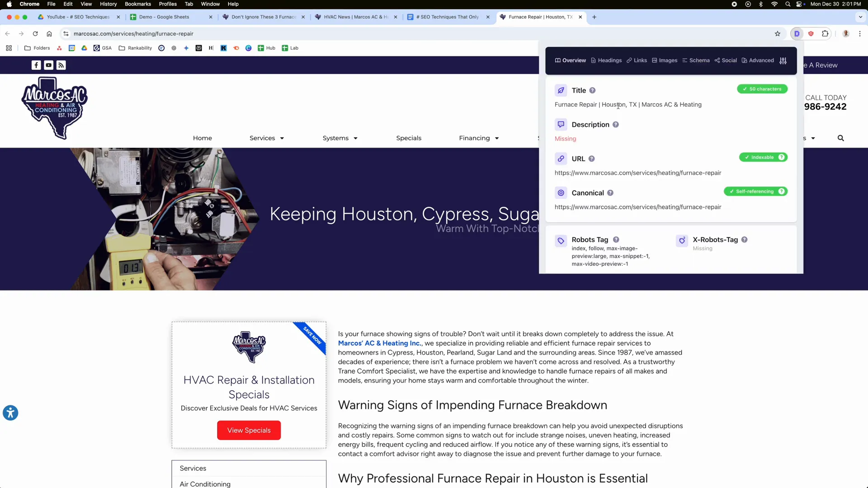
Task: Click the browser address bar URL
Action: [133, 34]
